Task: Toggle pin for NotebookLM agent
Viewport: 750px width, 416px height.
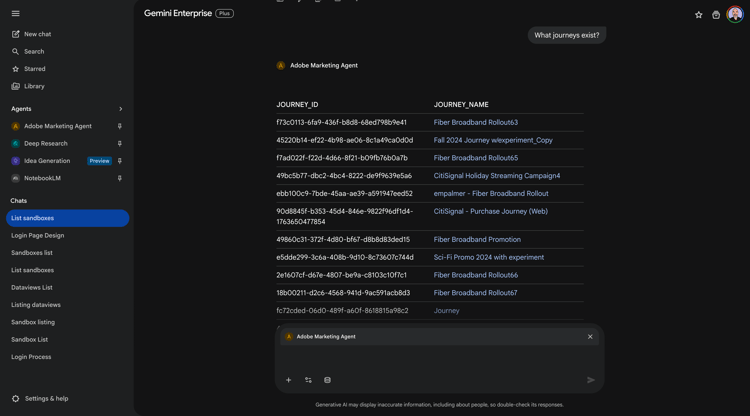Action: (x=120, y=178)
